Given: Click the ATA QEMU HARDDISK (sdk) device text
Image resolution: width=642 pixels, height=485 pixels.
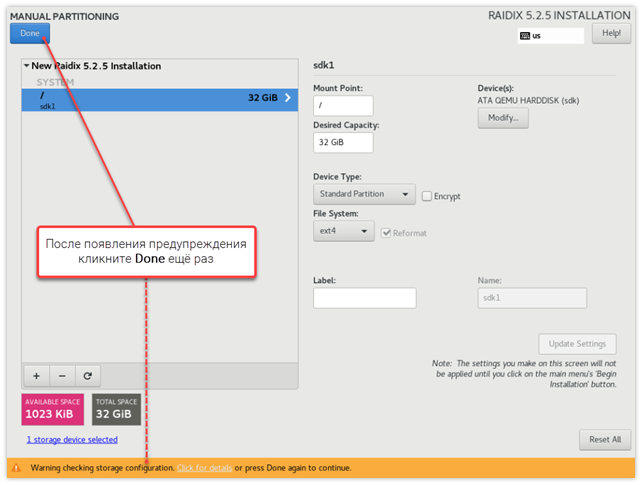Looking at the screenshot, I should [528, 101].
